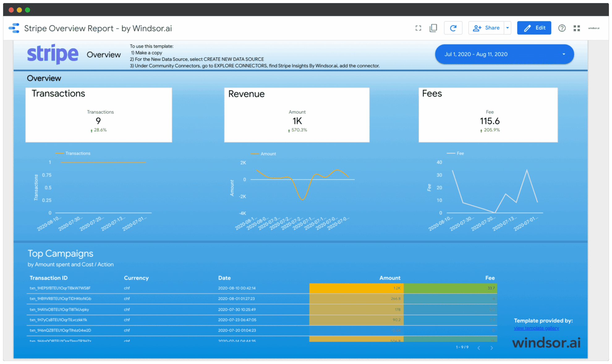
Task: Click the windsor.ai account avatar
Action: 594,28
